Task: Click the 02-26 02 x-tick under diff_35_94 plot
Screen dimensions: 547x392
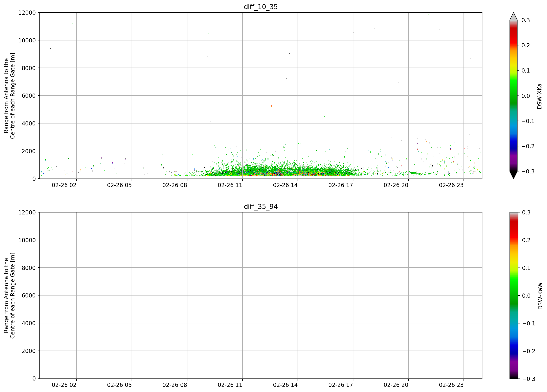Action: [x=64, y=385]
